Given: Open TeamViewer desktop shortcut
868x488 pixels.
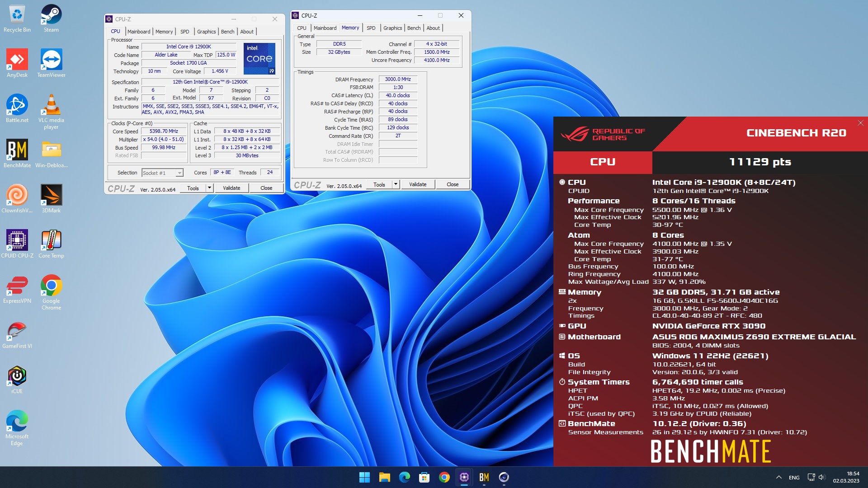Looking at the screenshot, I should (51, 64).
